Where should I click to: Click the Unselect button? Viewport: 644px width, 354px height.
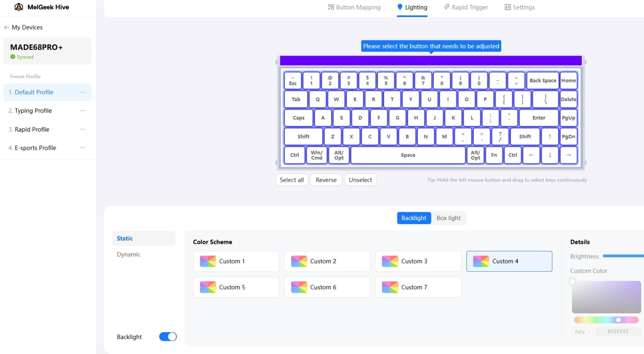[360, 180]
